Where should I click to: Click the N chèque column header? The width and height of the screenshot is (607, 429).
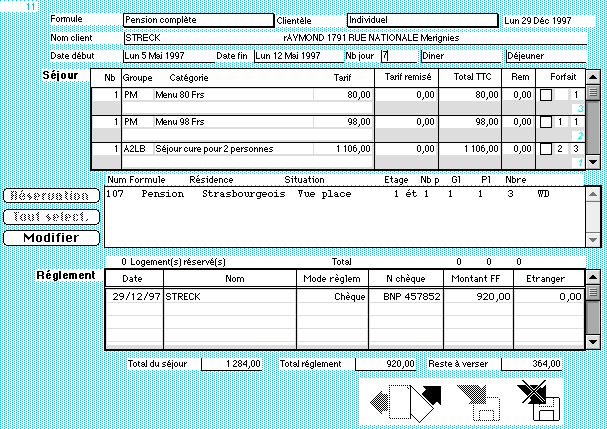(x=406, y=279)
